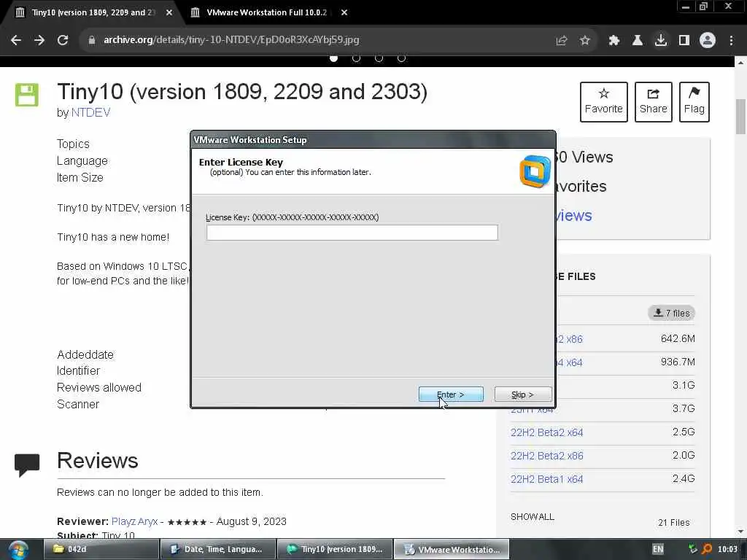This screenshot has height=560, width=747.
Task: Share this archive item
Action: pyautogui.click(x=653, y=102)
